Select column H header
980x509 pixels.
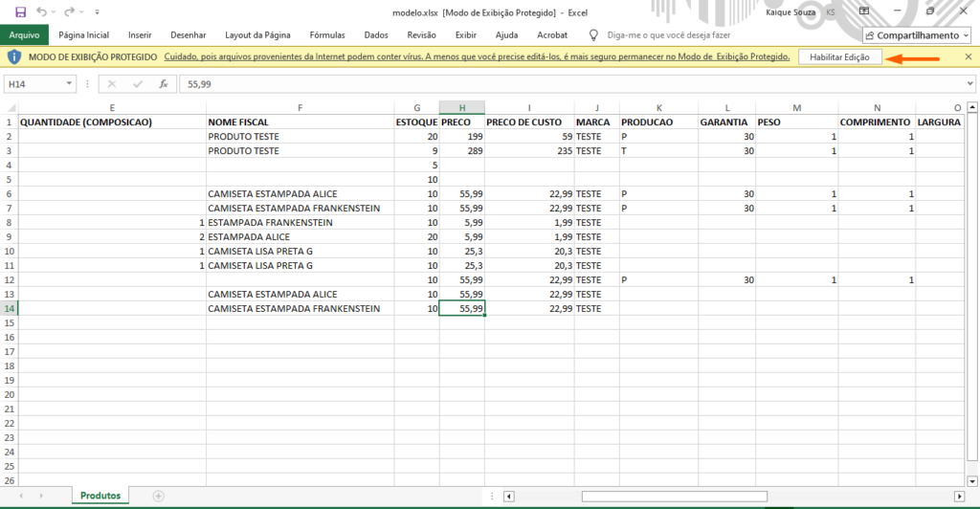coord(461,107)
